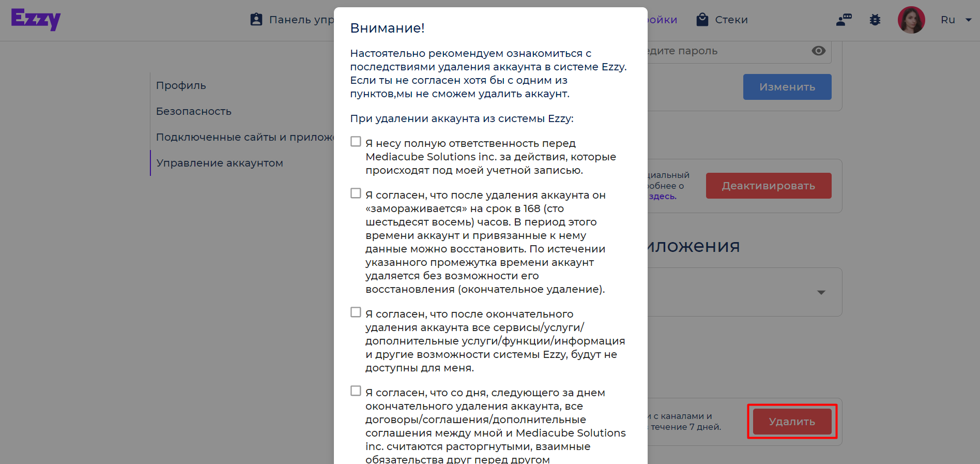This screenshot has width=980, height=464.
Task: Check the contracts terminated after final deletion checkbox
Action: pos(356,391)
